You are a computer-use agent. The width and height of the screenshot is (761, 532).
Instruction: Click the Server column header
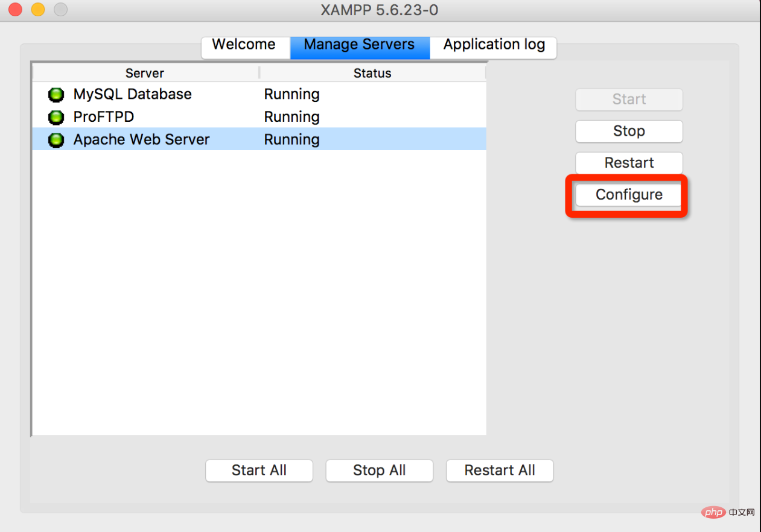coord(145,73)
